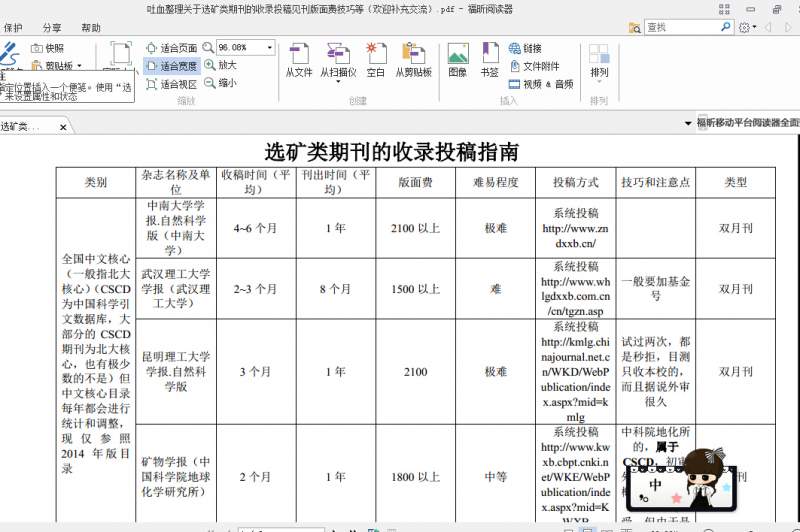
Task: Open the zoom percentage dropdown arrow
Action: [270, 47]
